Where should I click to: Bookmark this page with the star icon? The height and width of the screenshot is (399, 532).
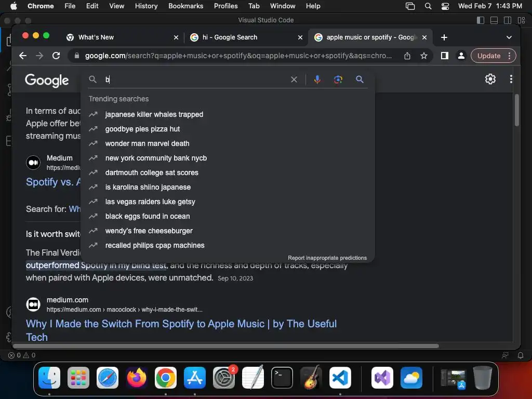click(x=424, y=56)
